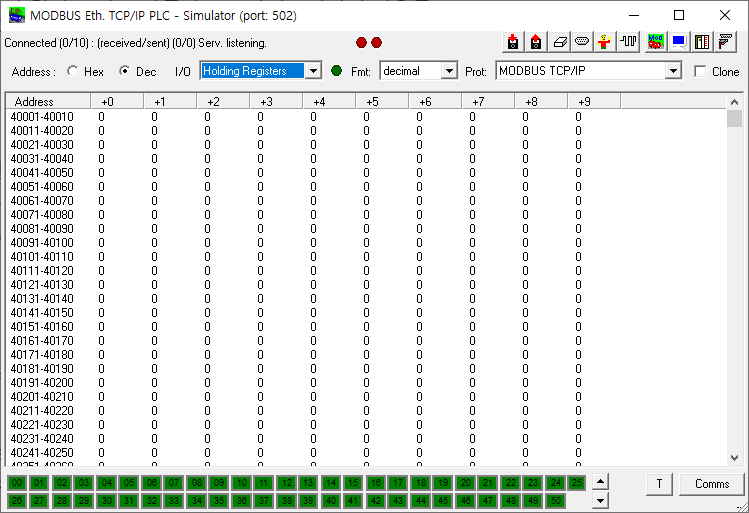This screenshot has width=749, height=513.
Task: Click the square waveform simulation icon
Action: pyautogui.click(x=628, y=42)
